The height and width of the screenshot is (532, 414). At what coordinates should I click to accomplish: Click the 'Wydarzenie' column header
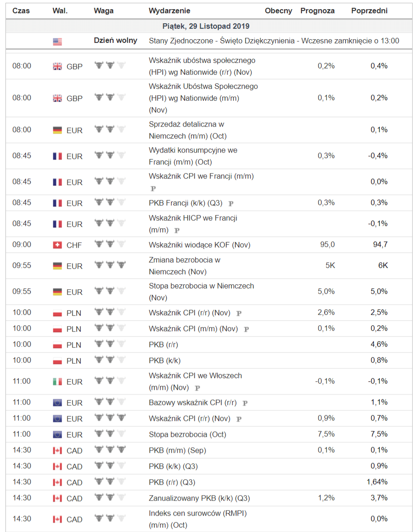coord(170,10)
